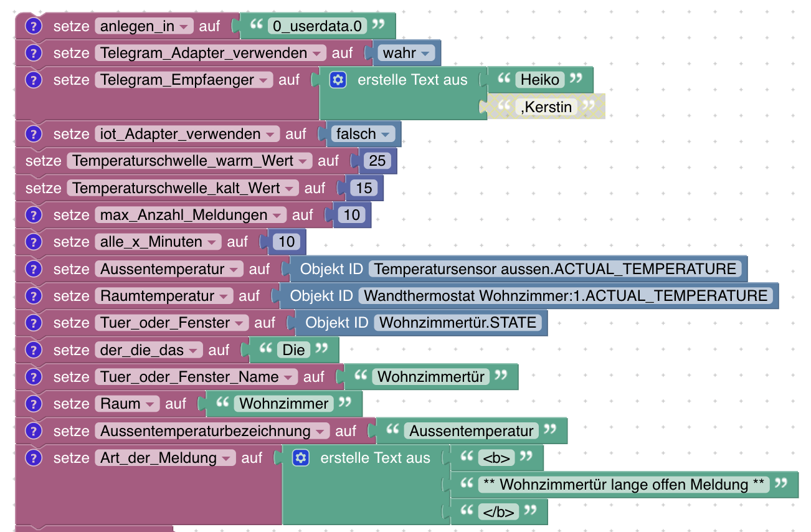Open max_Anzahl_Meldungen variable dropdown
The width and height of the screenshot is (811, 532).
[x=191, y=215]
